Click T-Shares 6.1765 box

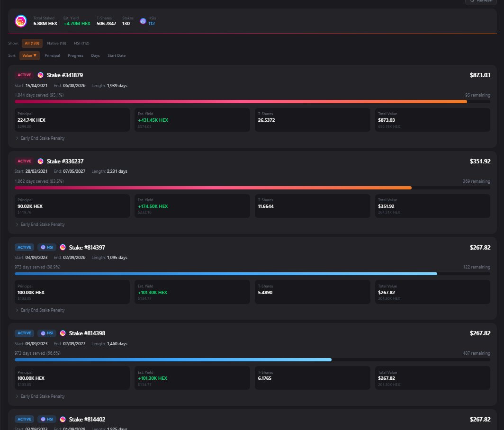click(x=313, y=378)
